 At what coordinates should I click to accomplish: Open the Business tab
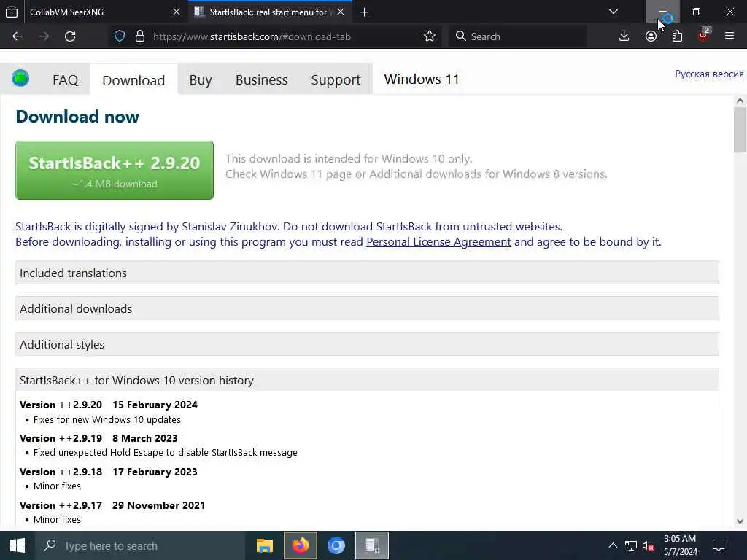[x=262, y=79]
